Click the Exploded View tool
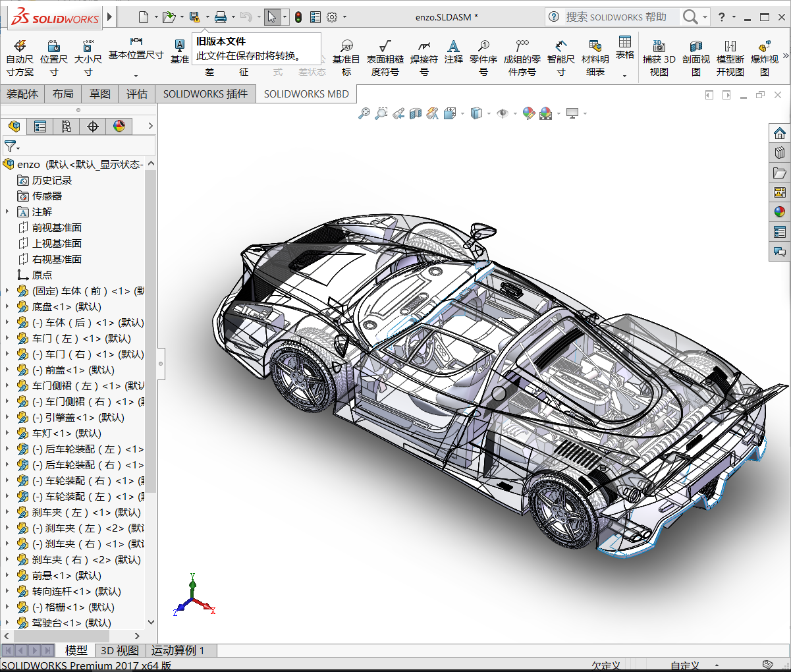This screenshot has height=672, width=791. tap(765, 57)
